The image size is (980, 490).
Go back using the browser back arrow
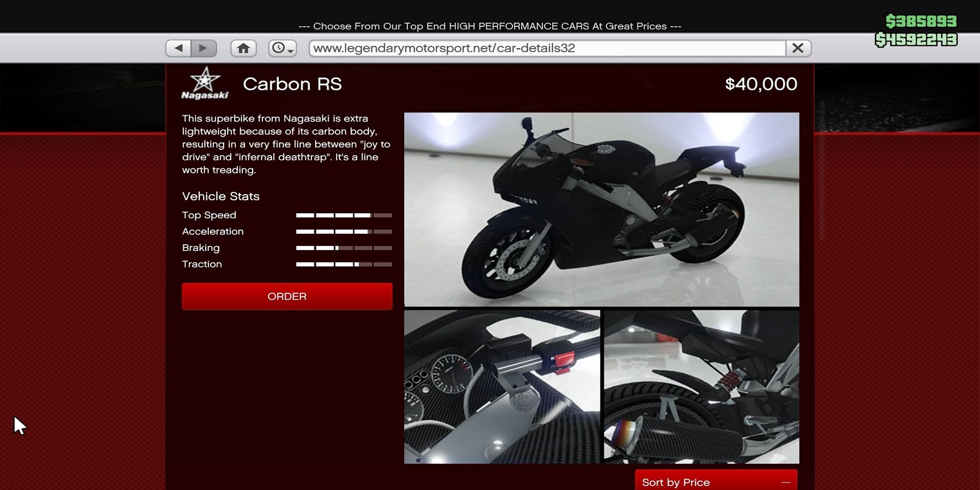tap(179, 48)
